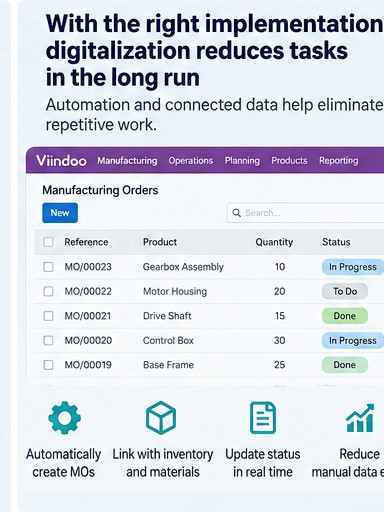Screen dimensions: 384x512
Task: Open the Planning menu
Action: [242, 161]
